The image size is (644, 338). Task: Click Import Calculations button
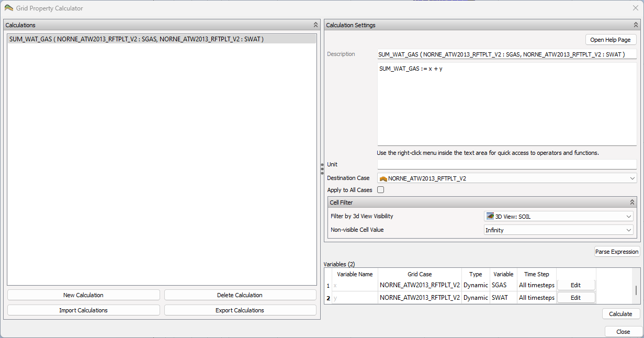(x=83, y=310)
